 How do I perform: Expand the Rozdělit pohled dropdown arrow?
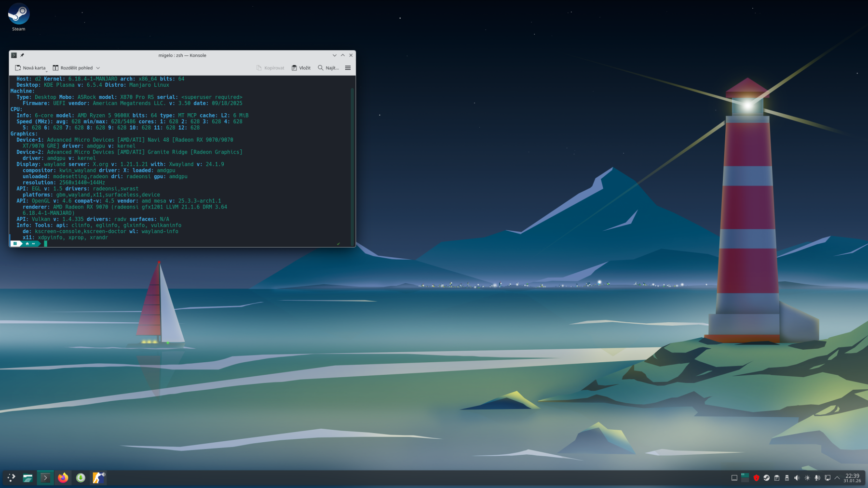click(98, 68)
